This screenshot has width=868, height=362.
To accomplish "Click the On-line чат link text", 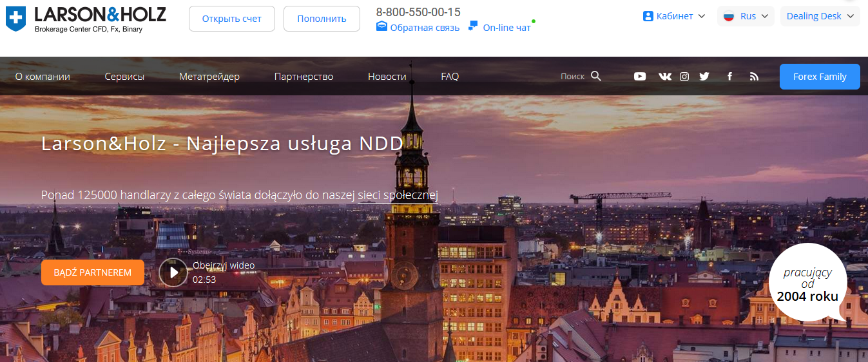I will (x=507, y=28).
